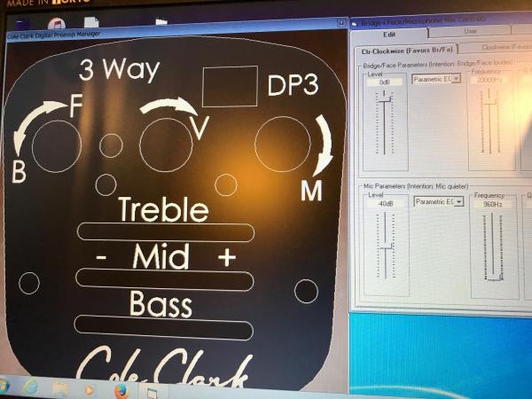This screenshot has height=399, width=532.
Task: Click the Mic Frequency slider
Action: click(x=493, y=246)
